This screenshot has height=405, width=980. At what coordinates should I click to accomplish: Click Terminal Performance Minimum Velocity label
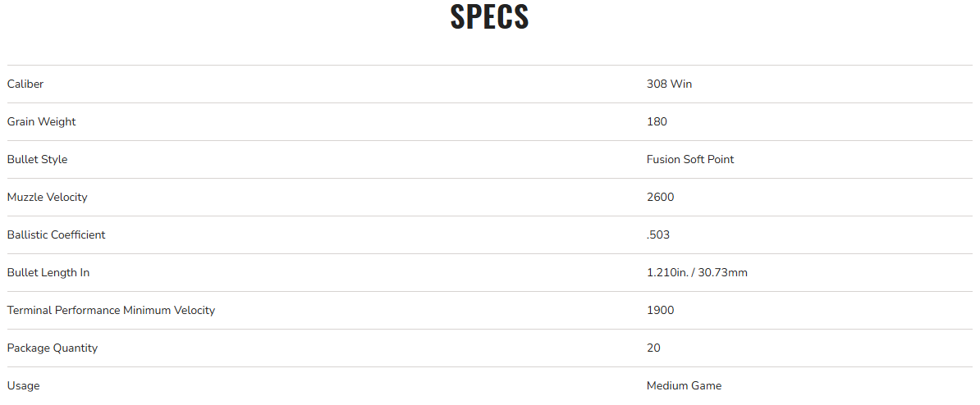[x=111, y=310]
